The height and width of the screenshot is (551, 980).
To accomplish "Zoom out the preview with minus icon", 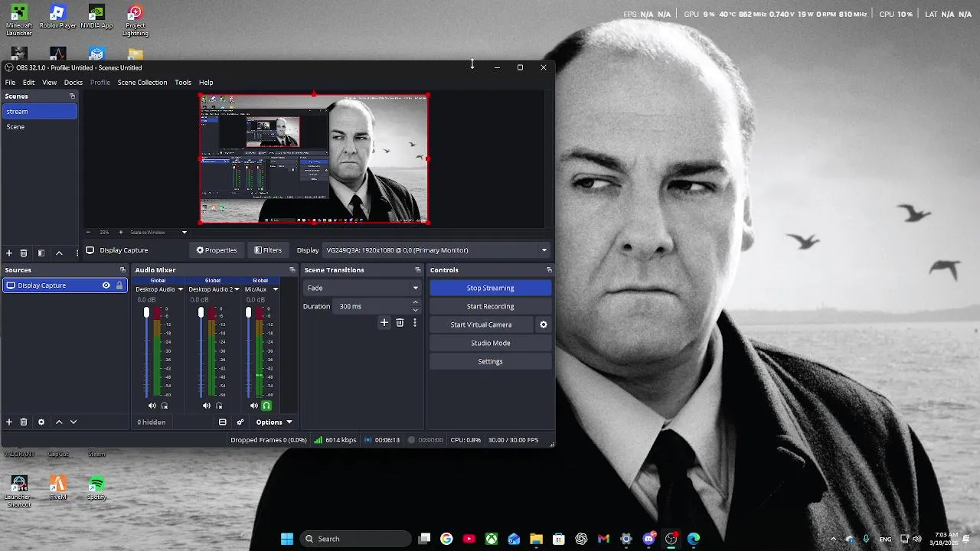I will 88,232.
